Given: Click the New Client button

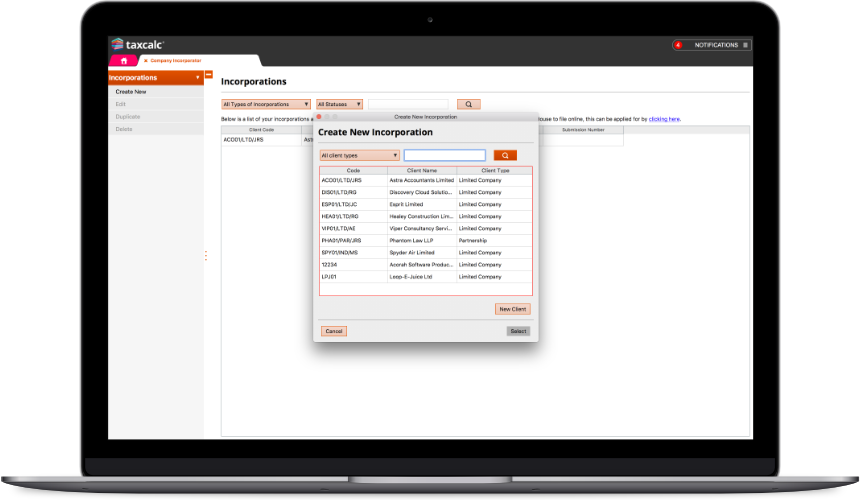Looking at the screenshot, I should click(512, 309).
